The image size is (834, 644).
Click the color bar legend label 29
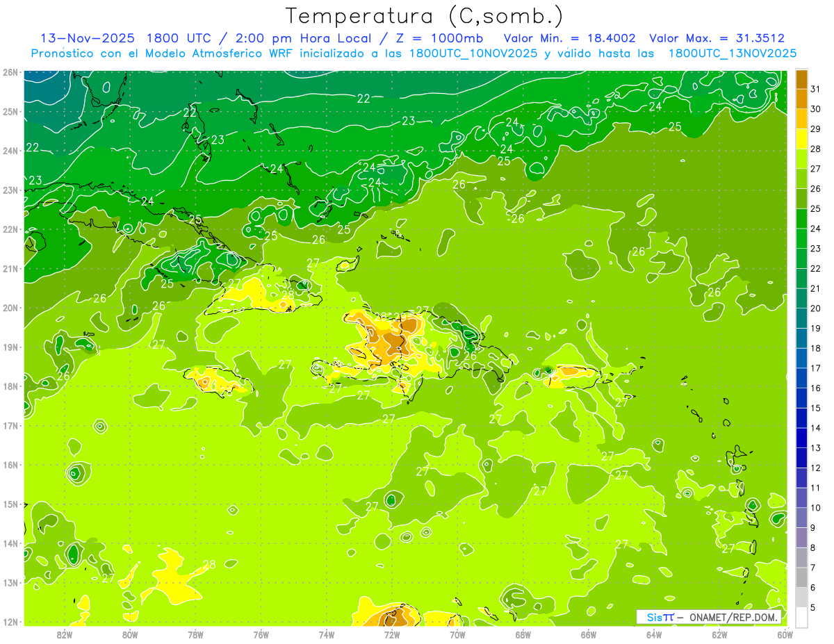pyautogui.click(x=816, y=129)
